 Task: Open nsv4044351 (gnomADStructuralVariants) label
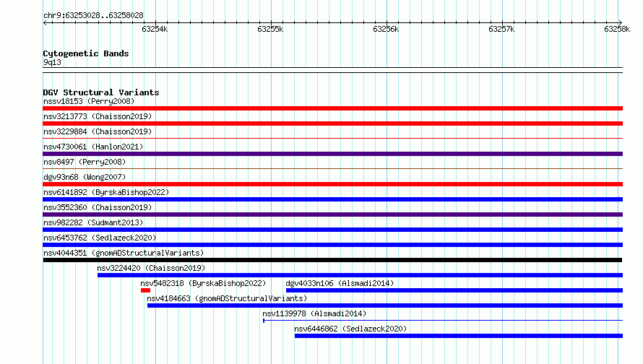124,253
